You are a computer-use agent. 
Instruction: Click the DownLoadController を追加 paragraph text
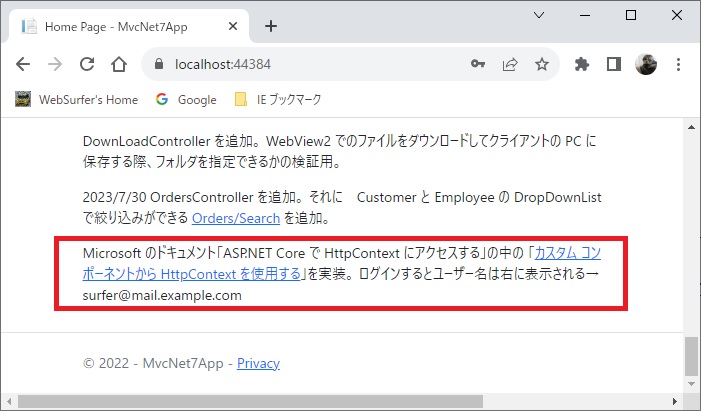[339, 151]
